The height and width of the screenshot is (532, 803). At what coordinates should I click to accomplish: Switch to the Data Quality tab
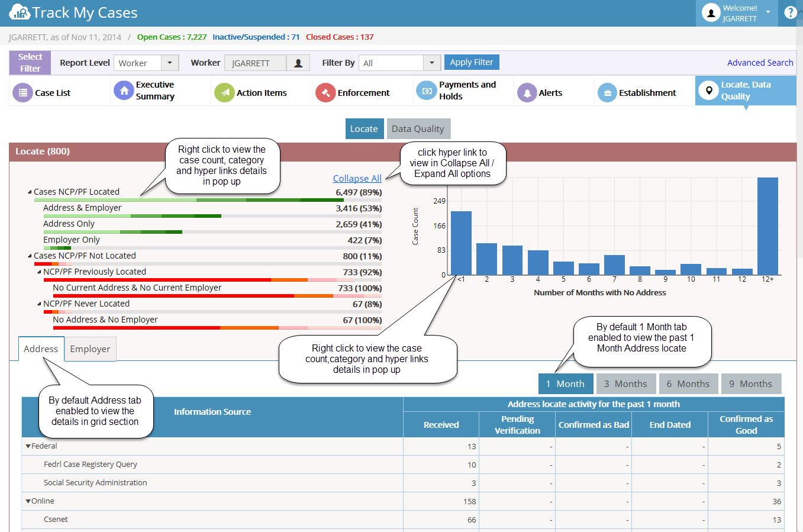click(418, 128)
